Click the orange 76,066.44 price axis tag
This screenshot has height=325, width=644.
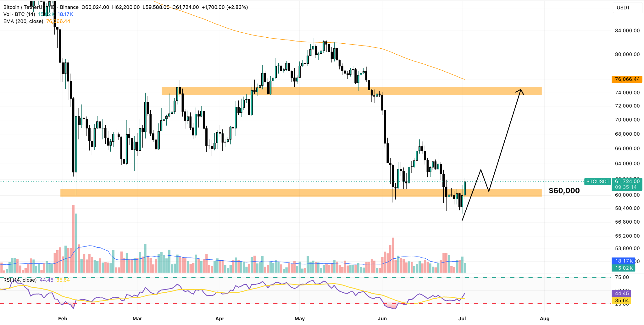627,79
